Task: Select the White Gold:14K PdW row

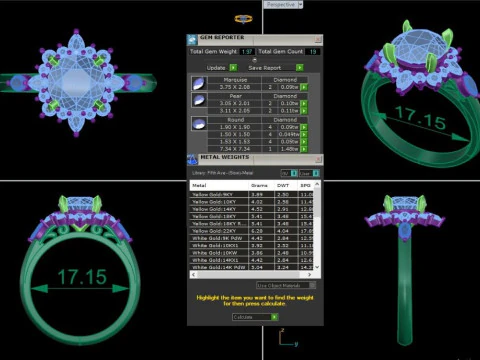Action: click(x=252, y=267)
